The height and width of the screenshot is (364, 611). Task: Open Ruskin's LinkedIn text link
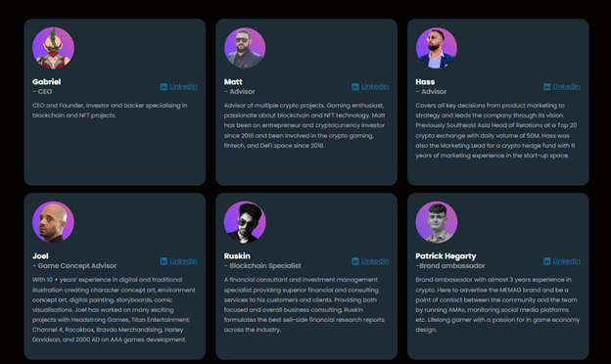[x=375, y=261]
